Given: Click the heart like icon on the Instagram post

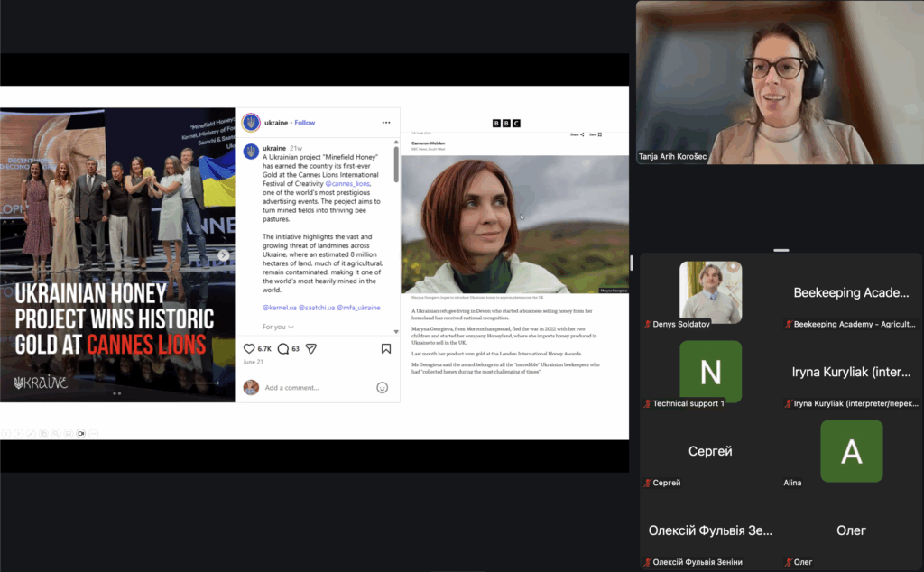Looking at the screenshot, I should (x=249, y=348).
